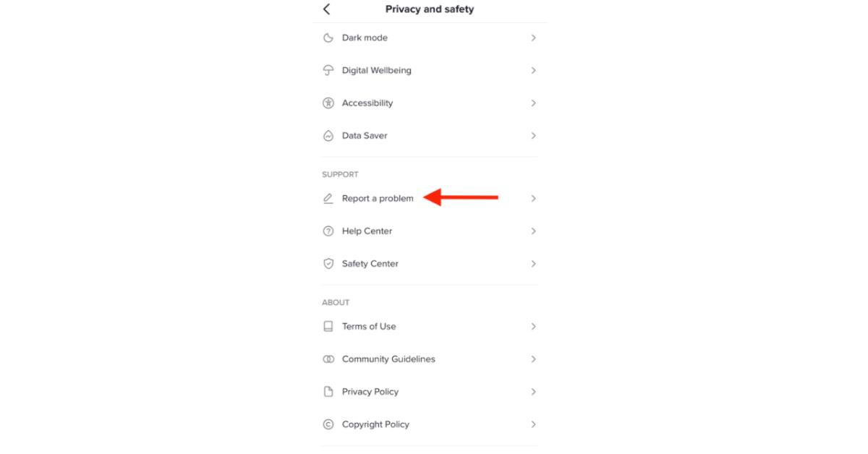Expand the Dark mode chevron
Image resolution: width=868 pixels, height=454 pixels.
pyautogui.click(x=533, y=38)
